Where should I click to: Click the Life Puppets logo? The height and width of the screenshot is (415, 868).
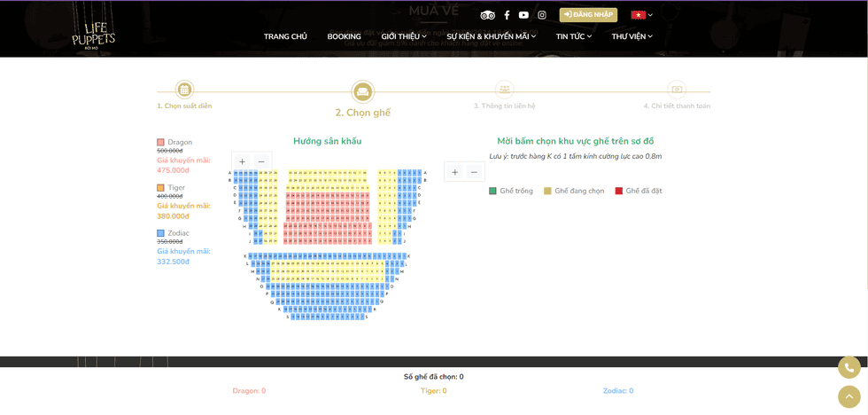click(93, 35)
